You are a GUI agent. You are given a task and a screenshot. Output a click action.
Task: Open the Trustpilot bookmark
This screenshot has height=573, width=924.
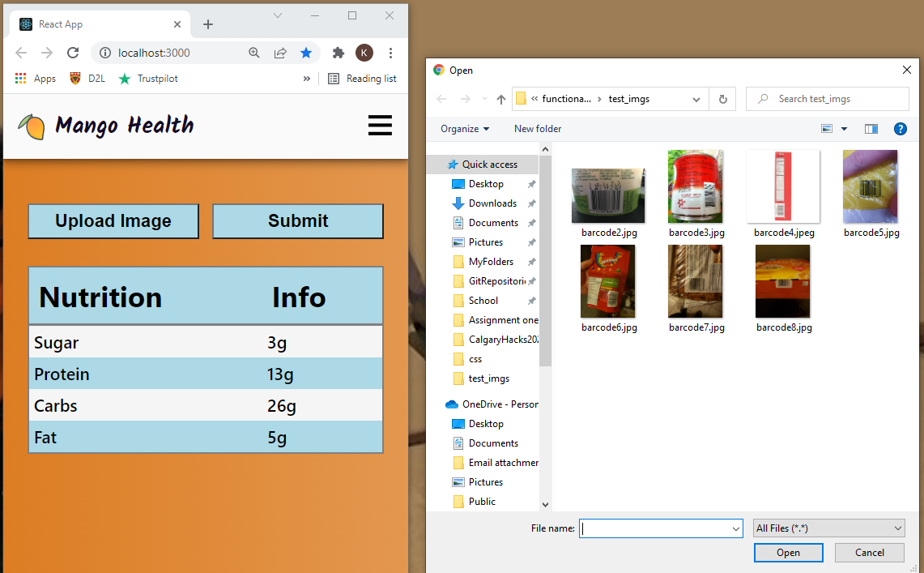[x=148, y=79]
